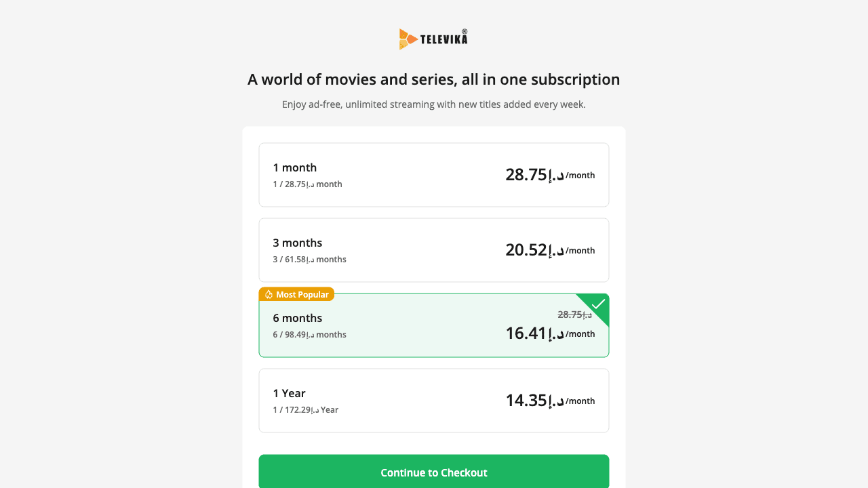This screenshot has height=488, width=868.
Task: Select the 1 month plan
Action: point(434,175)
